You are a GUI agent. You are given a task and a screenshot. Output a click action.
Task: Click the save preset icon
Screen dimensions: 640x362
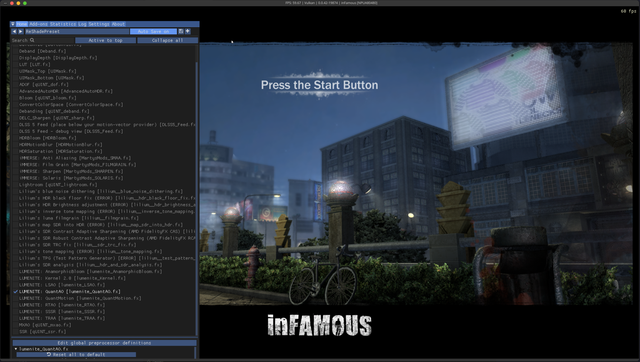(x=181, y=31)
